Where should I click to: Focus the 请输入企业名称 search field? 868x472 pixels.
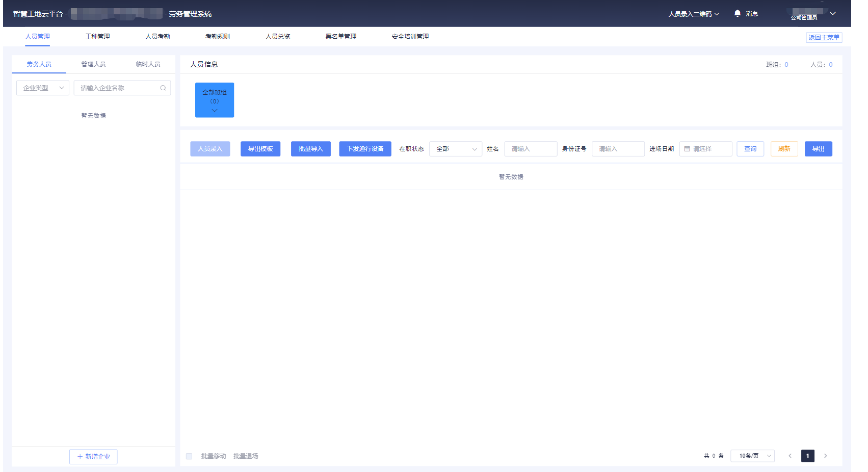coord(122,88)
